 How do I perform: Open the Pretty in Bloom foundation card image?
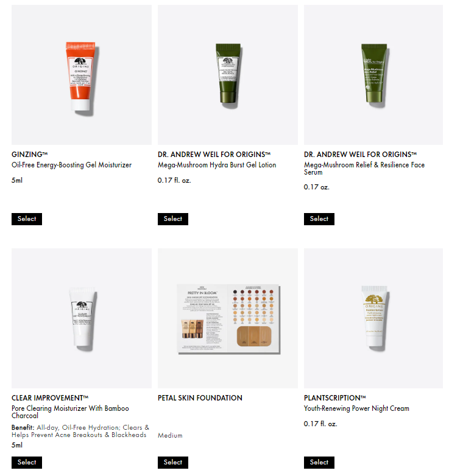[227, 318]
